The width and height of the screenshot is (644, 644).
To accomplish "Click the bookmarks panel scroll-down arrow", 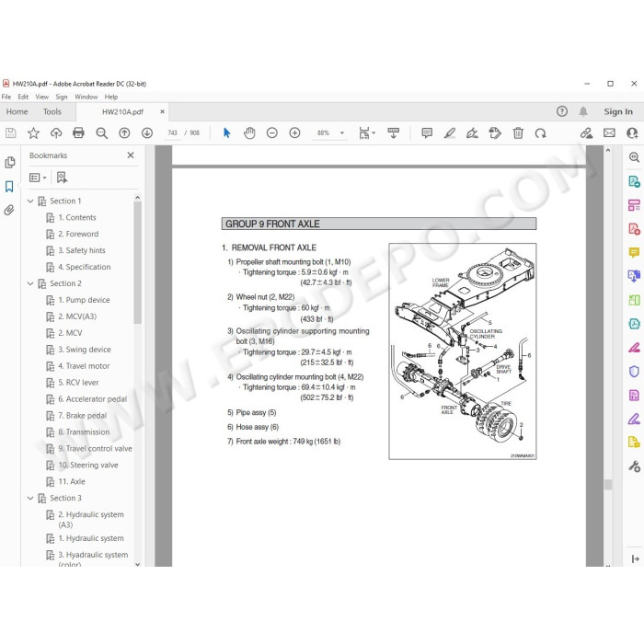I will [138, 564].
